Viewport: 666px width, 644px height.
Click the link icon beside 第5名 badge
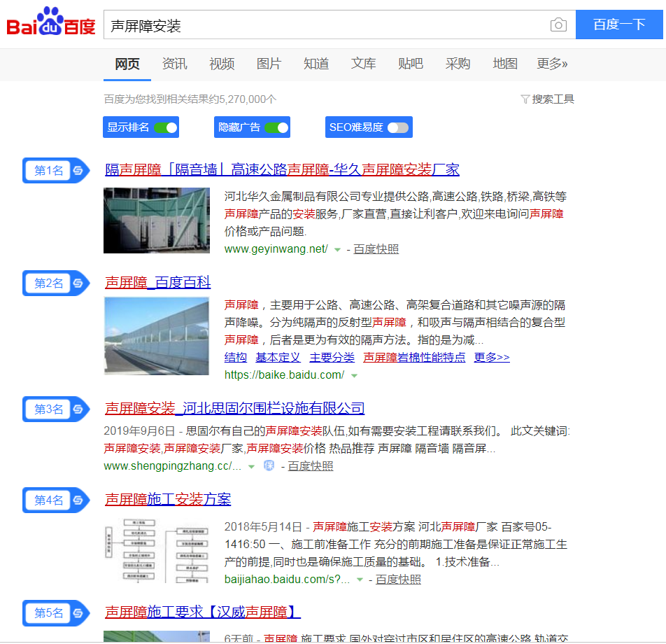point(78,613)
